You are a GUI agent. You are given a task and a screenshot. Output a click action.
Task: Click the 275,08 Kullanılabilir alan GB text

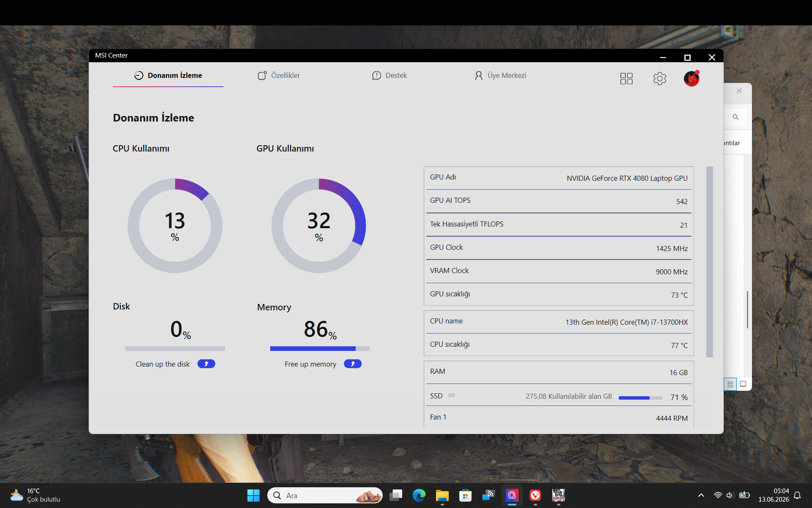tap(569, 396)
